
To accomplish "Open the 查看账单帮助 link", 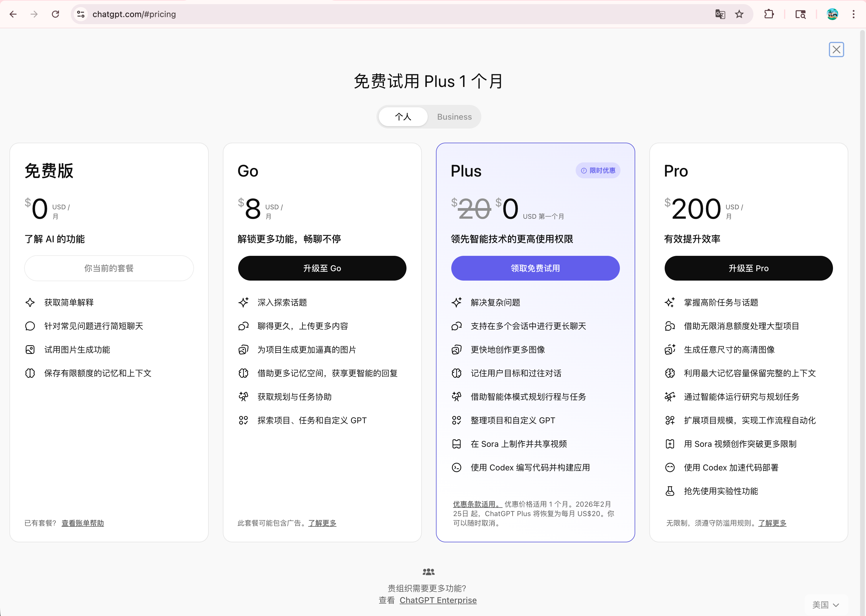I will coord(83,523).
